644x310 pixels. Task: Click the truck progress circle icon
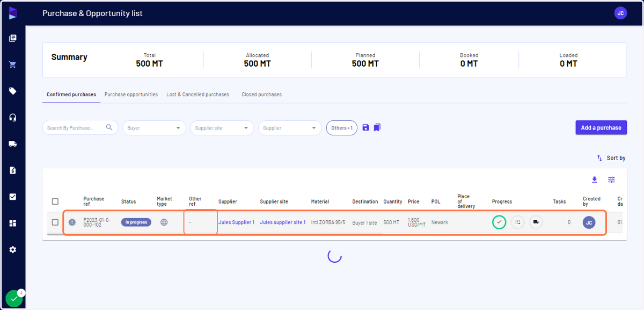click(536, 222)
